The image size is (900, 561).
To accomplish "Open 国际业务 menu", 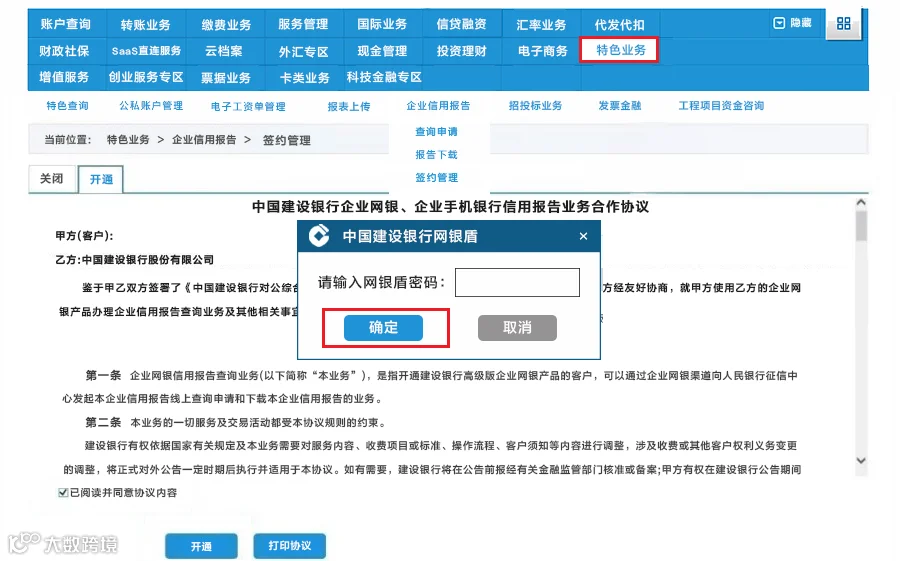I will pos(382,24).
